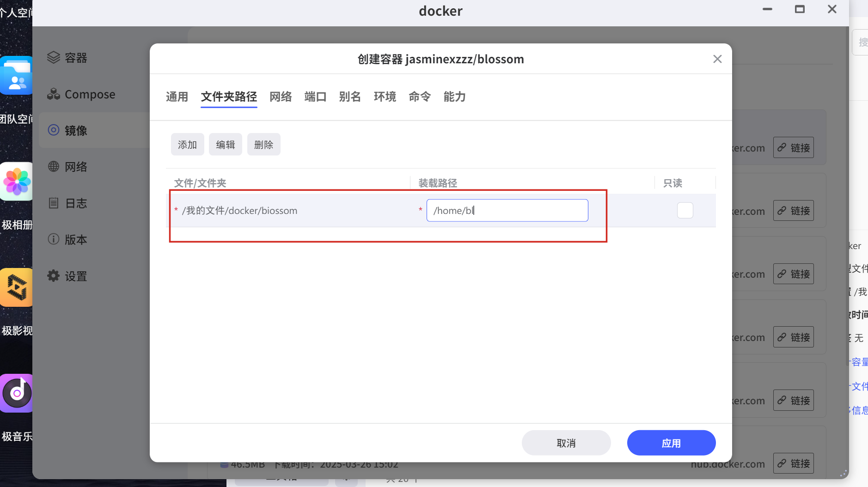Click the 版本 info icon in sidebar
Viewport: 868px width, 487px height.
pos(54,239)
